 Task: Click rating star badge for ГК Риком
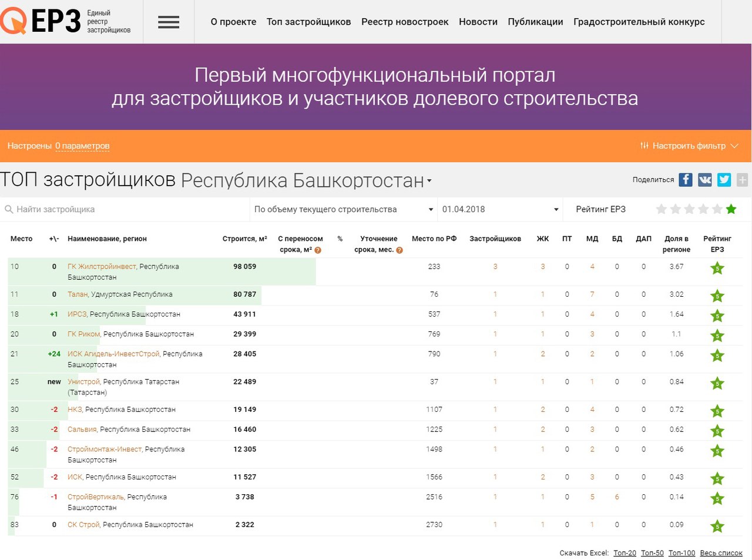pyautogui.click(x=717, y=336)
